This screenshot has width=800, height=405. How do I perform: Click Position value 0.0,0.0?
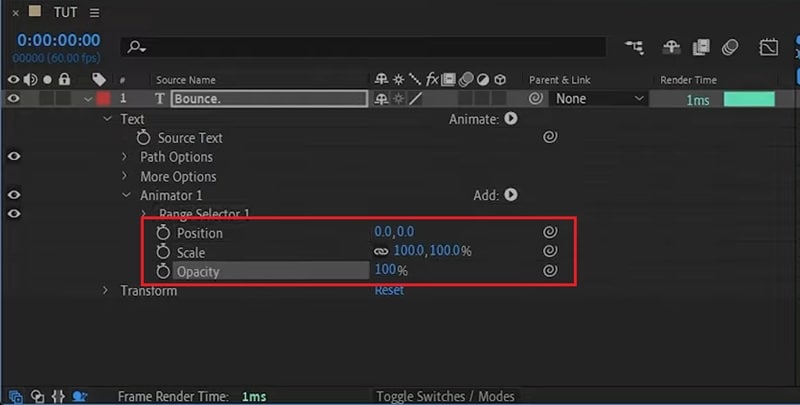(x=394, y=232)
